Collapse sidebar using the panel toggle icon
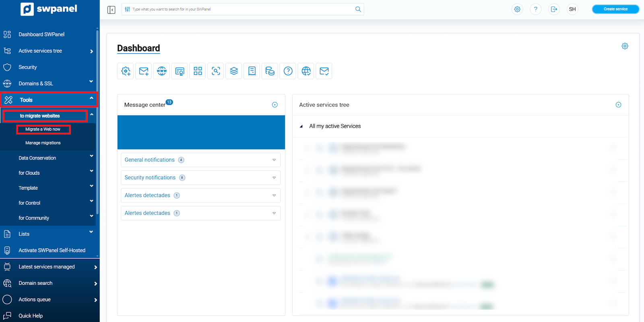 (x=111, y=10)
